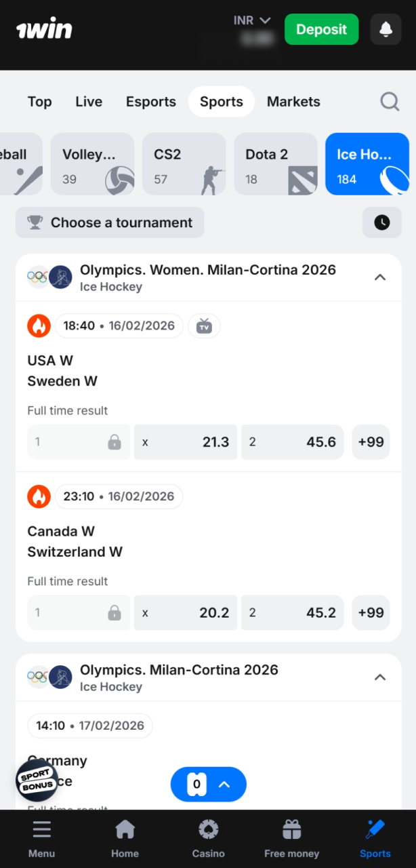This screenshot has height=868, width=416.
Task: Click the locked odds for USA W
Action: tap(78, 441)
